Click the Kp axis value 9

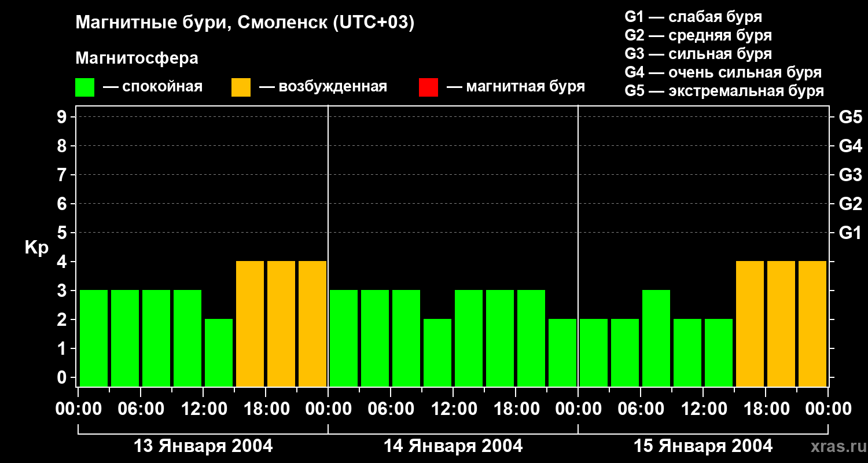pos(63,117)
